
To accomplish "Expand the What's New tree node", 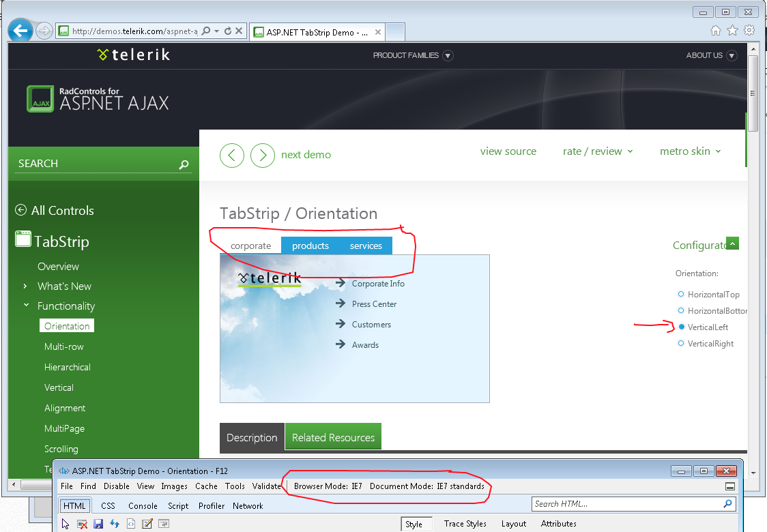I will click(x=25, y=286).
